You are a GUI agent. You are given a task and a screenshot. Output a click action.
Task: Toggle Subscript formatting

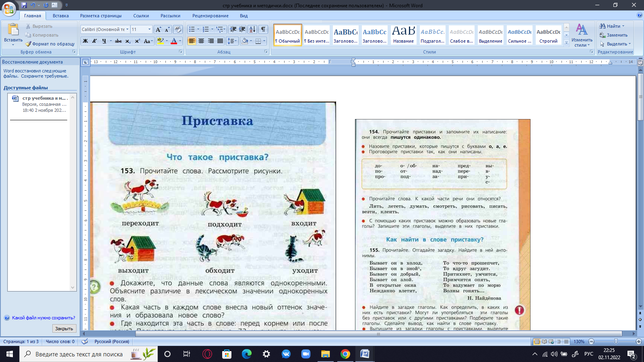point(128,41)
